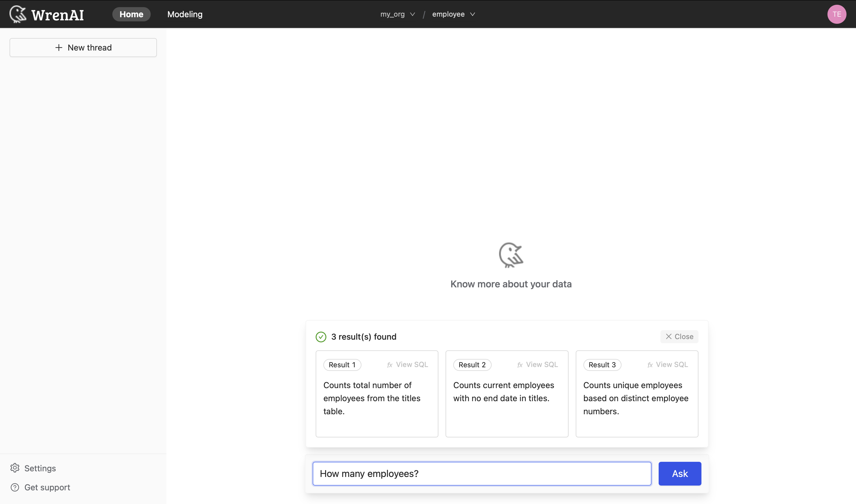This screenshot has height=504, width=856.
Task: Click the user profile avatar dropdown
Action: click(x=837, y=14)
